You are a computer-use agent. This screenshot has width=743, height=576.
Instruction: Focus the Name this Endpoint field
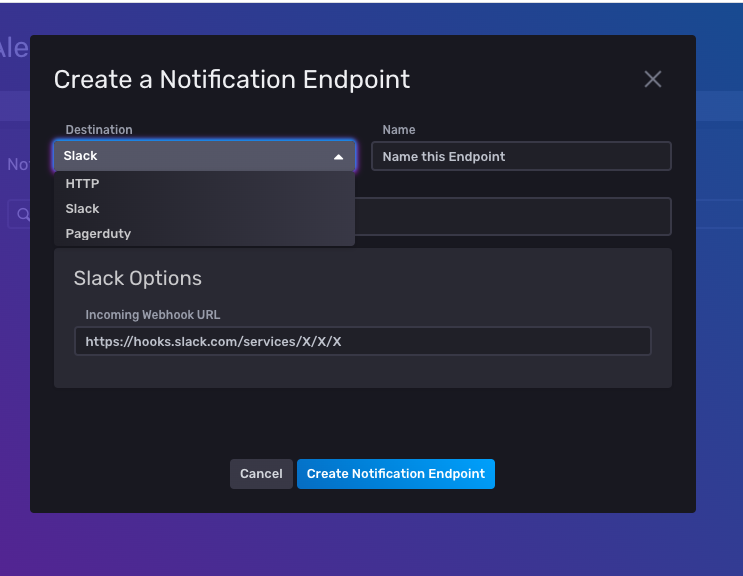point(521,156)
